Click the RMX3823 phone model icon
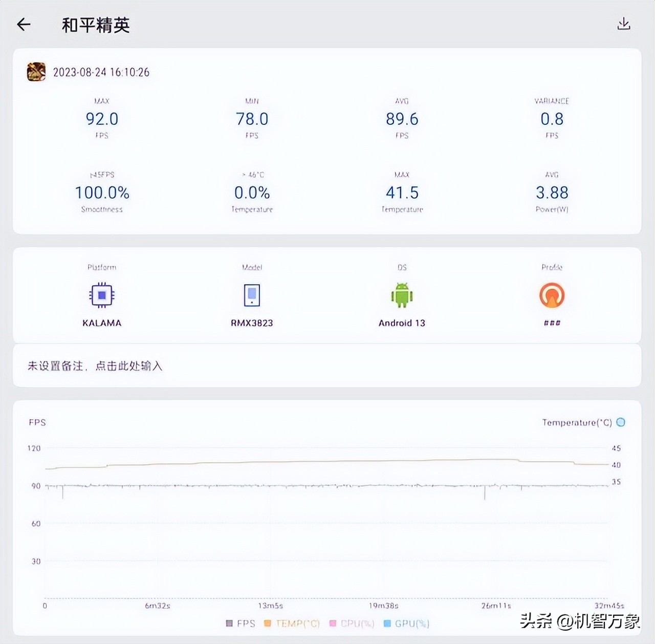Image resolution: width=655 pixels, height=644 pixels. coord(252,295)
